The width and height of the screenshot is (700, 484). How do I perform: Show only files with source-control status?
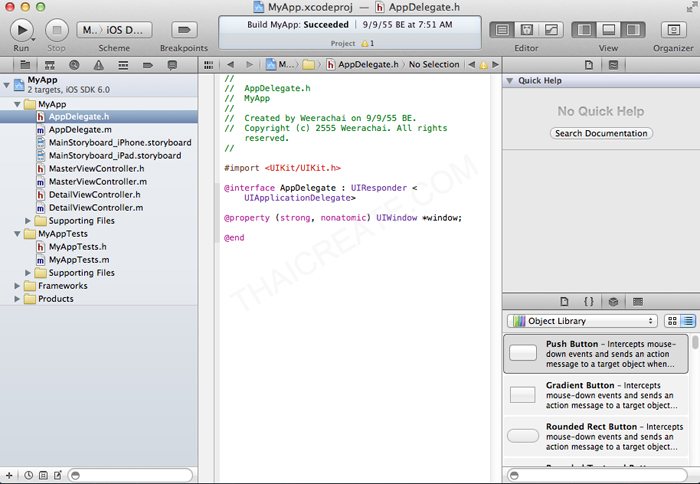pyautogui.click(x=43, y=476)
